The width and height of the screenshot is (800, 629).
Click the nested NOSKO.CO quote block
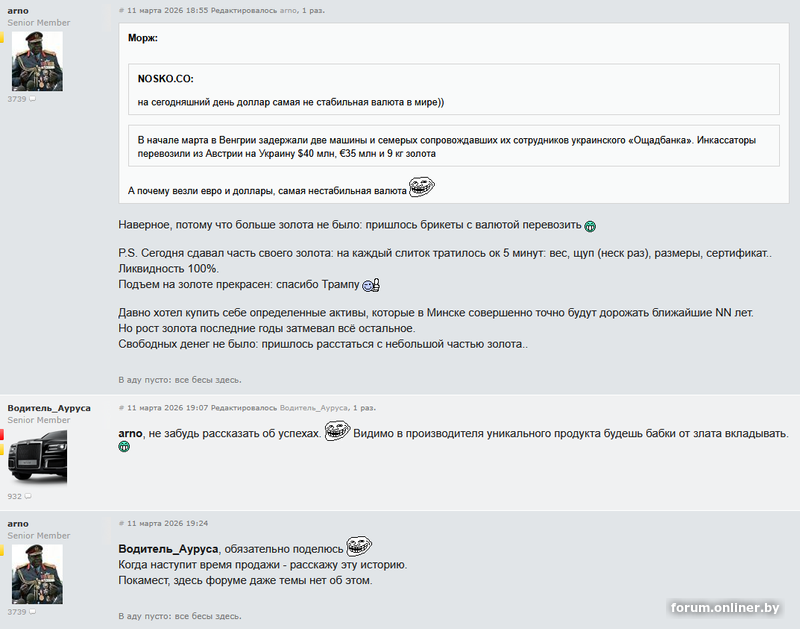click(454, 89)
